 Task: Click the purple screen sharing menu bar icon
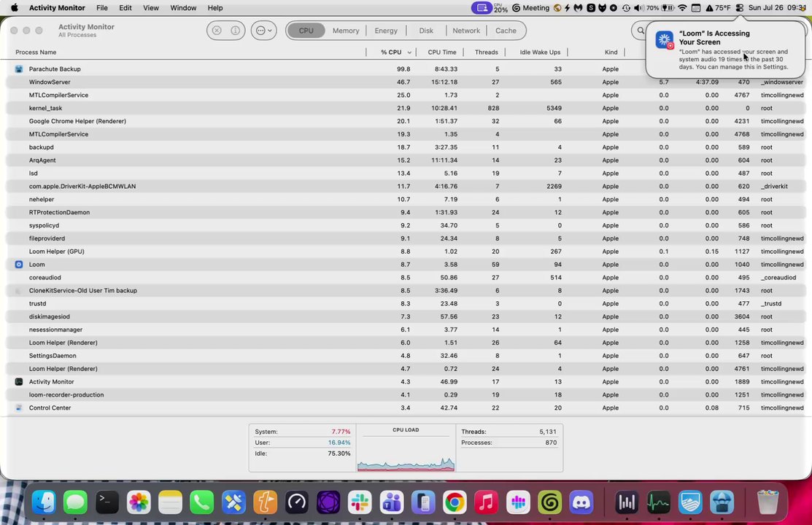click(x=482, y=8)
